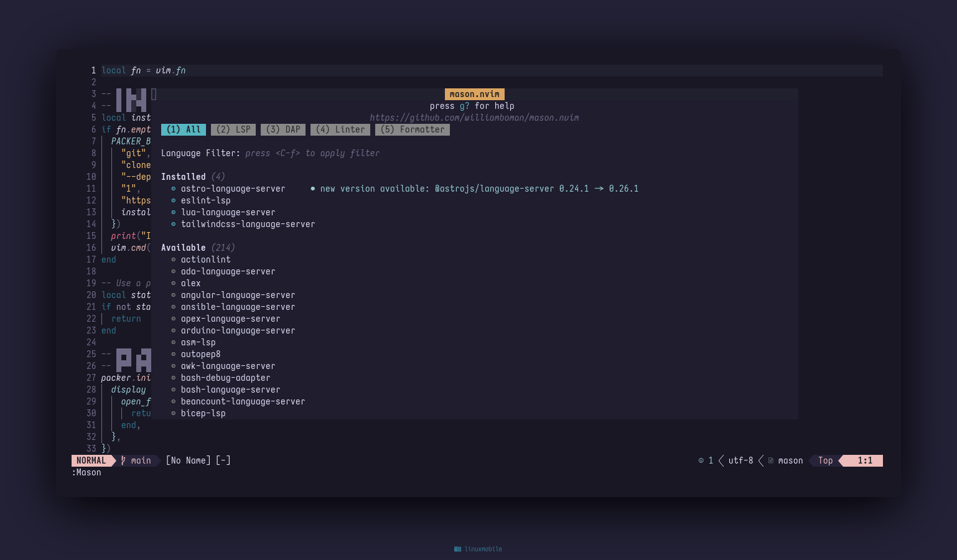Click the bullet icon beside lua-language-server
The height and width of the screenshot is (560, 957).
pyautogui.click(x=174, y=212)
